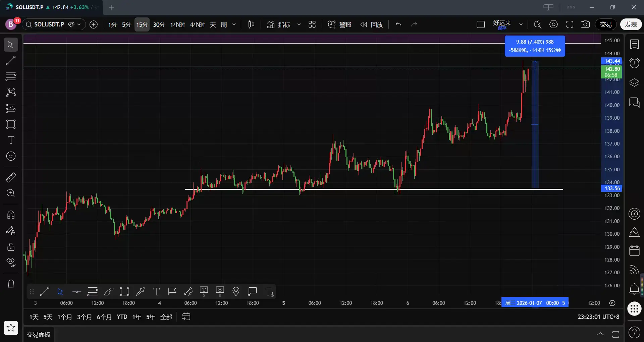The width and height of the screenshot is (644, 342).
Task: Click the 发表 publish button
Action: coord(631,24)
